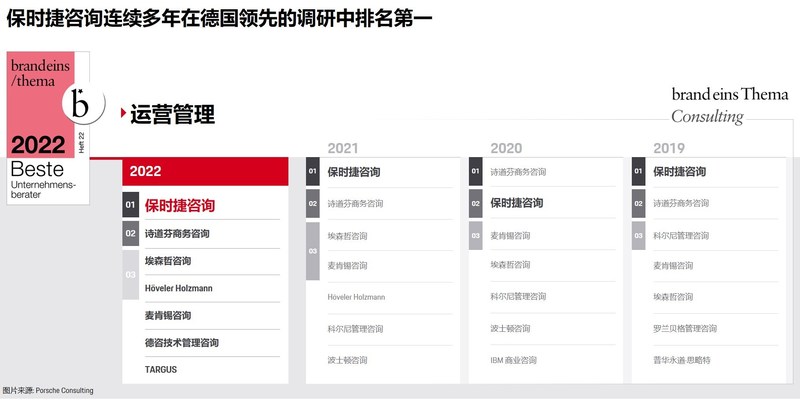
Task: Click the 01 rank badge in the 2020 column
Action: pyautogui.click(x=475, y=172)
